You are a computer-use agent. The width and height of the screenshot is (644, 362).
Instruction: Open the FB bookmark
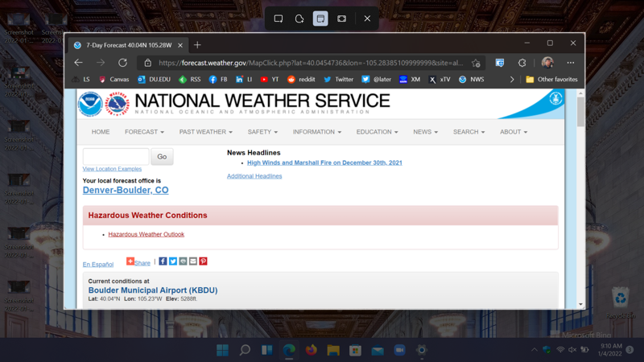click(218, 80)
